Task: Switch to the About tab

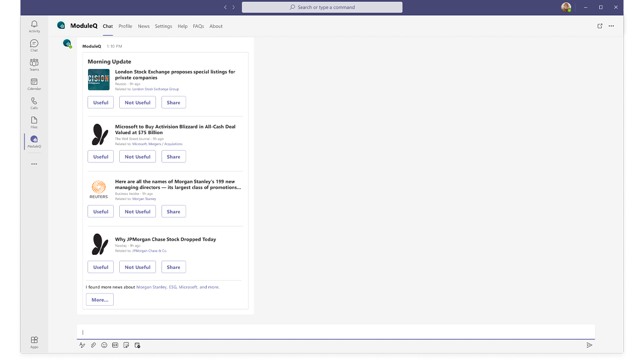Action: [x=216, y=26]
